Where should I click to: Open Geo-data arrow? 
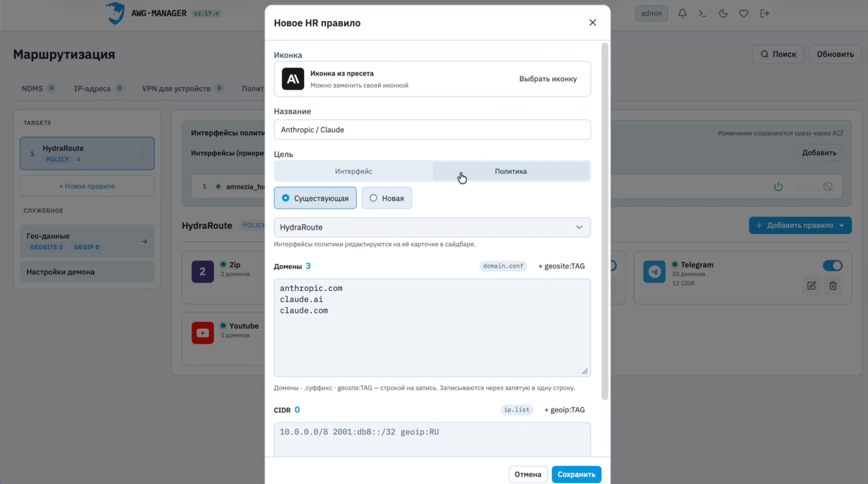[x=144, y=241]
